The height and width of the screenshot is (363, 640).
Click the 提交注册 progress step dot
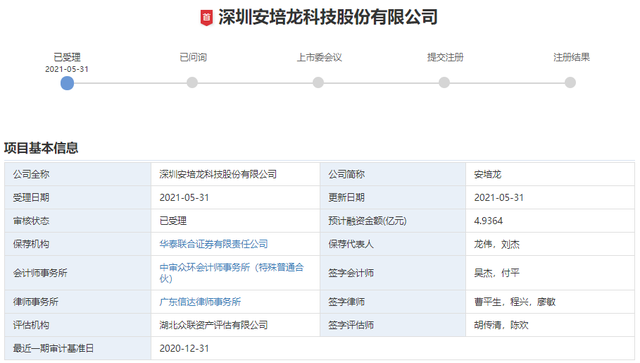(444, 82)
